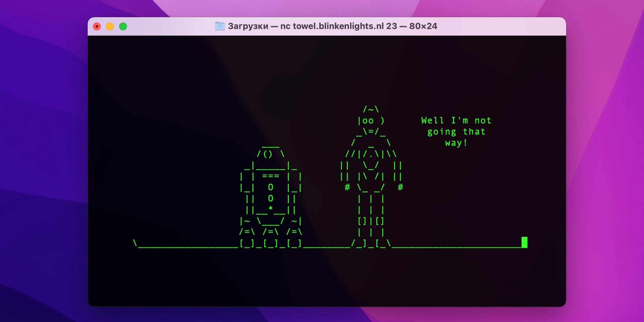Close the Terminal window with red button
This screenshot has height=322, width=644.
[x=97, y=27]
